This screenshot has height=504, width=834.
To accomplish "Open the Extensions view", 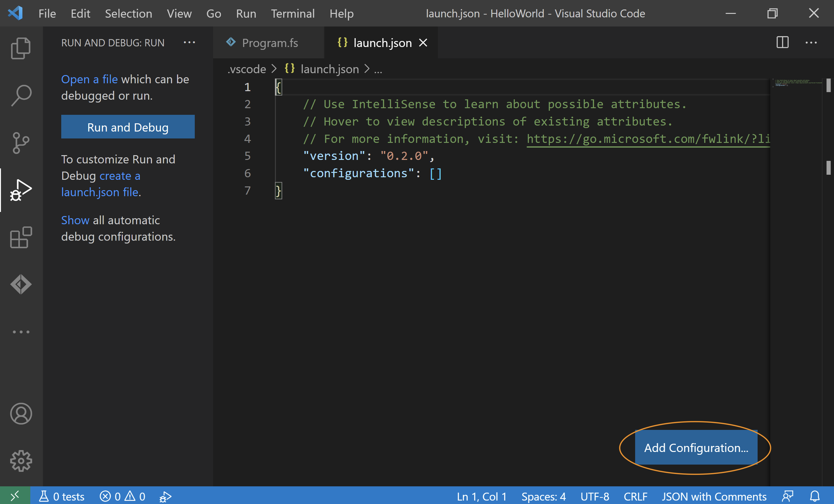I will coord(21,237).
